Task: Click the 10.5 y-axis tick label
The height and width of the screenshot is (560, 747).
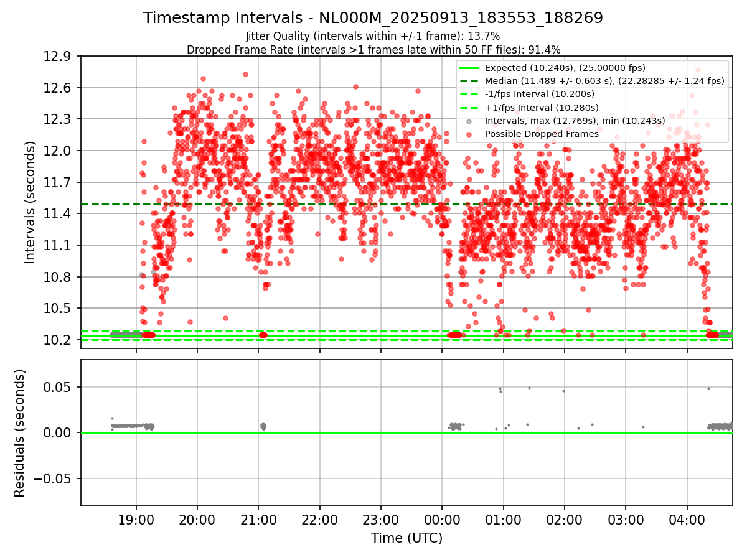Action: (x=57, y=309)
